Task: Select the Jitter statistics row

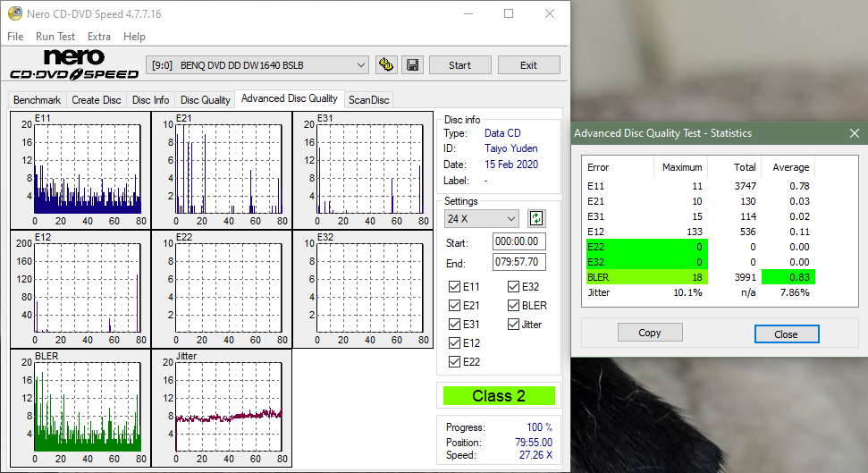Action: [x=699, y=292]
